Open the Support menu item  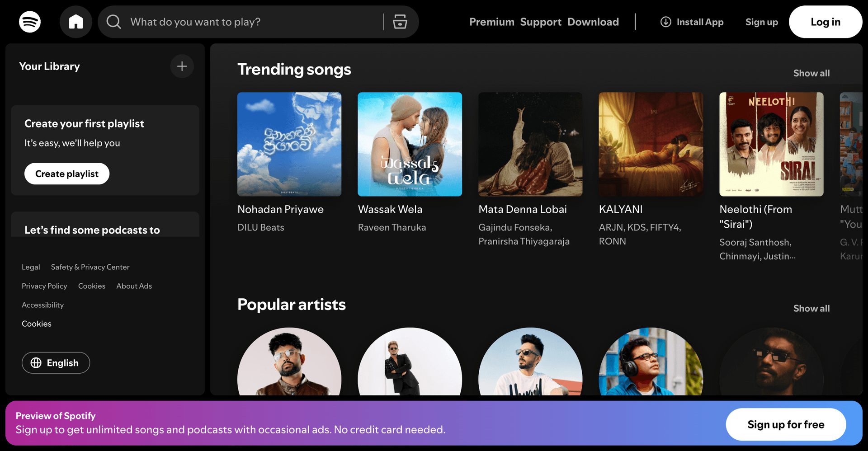point(540,22)
